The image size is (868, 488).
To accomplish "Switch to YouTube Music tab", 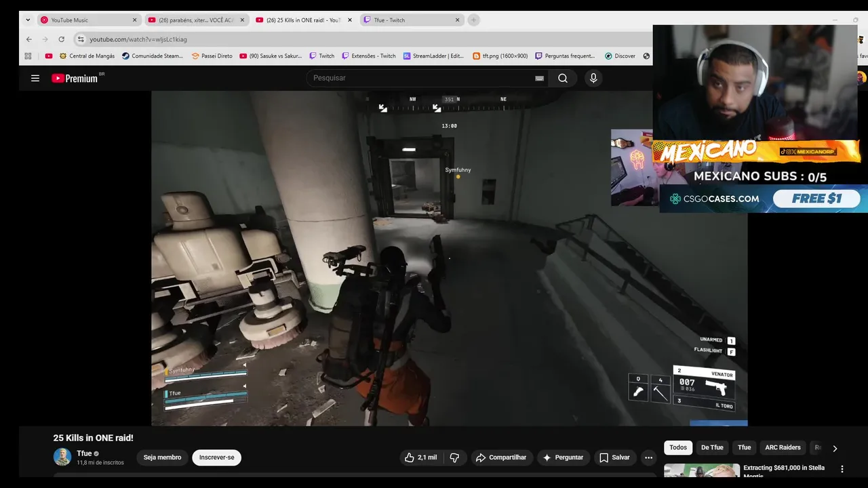I will pyautogui.click(x=88, y=20).
